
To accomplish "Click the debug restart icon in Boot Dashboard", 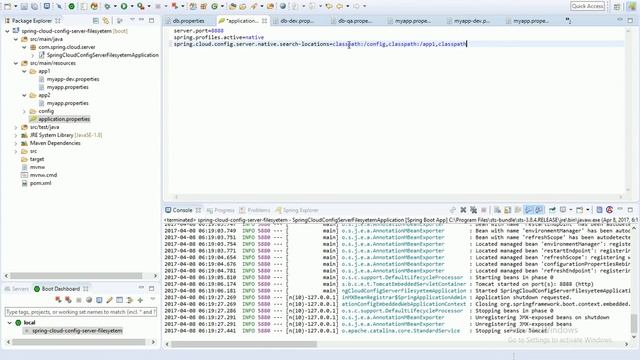I will [x=68, y=300].
